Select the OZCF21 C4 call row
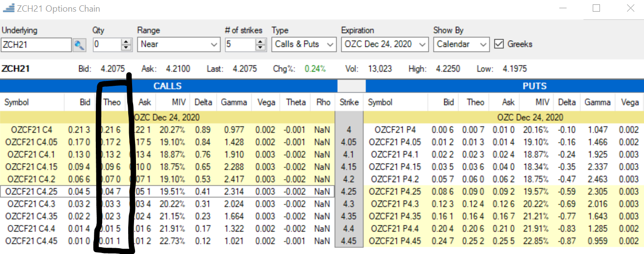The width and height of the screenshot is (644, 254). tap(167, 130)
